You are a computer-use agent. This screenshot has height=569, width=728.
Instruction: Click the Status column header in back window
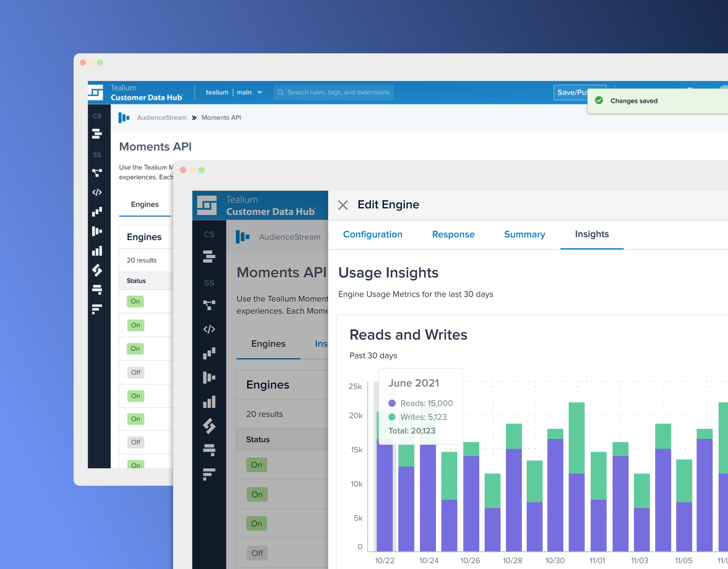[136, 281]
